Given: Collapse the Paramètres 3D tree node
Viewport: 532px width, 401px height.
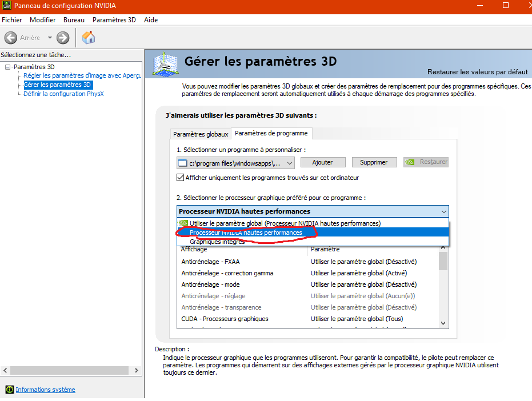Looking at the screenshot, I should (x=7, y=67).
